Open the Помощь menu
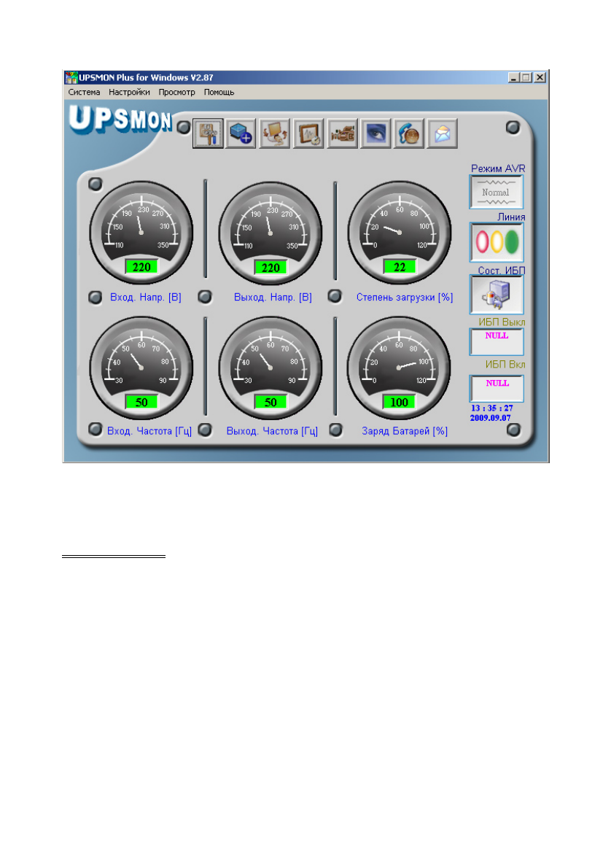Image resolution: width=611 pixels, height=868 pixels. coord(219,93)
